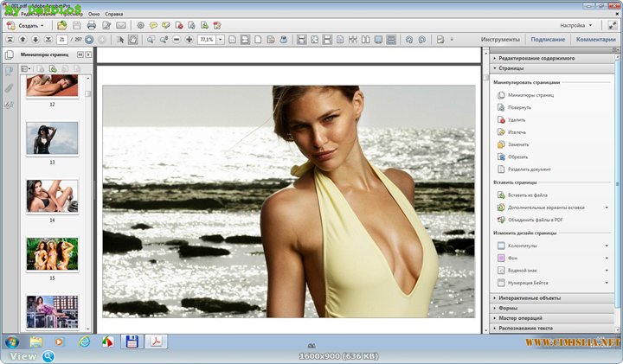The image size is (623, 364).
Task: Select Обрезать (Crop) pages tool
Action: point(517,156)
